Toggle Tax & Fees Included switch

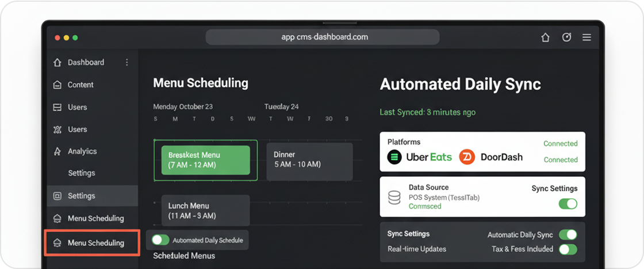(x=568, y=249)
